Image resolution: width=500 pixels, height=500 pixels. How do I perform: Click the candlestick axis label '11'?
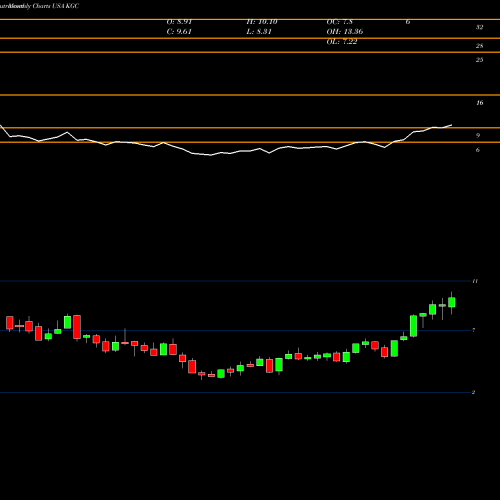click(x=475, y=281)
